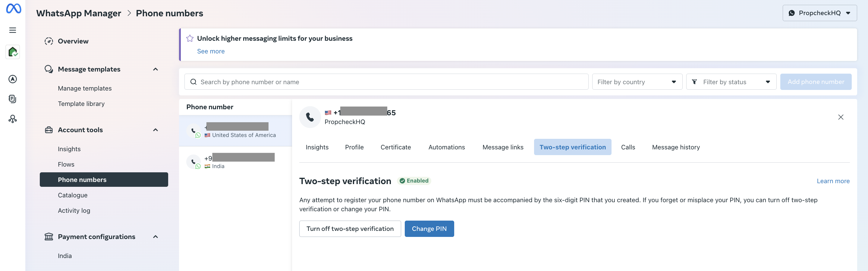The image size is (868, 271).
Task: Click the Account tools briefcase icon
Action: click(49, 130)
